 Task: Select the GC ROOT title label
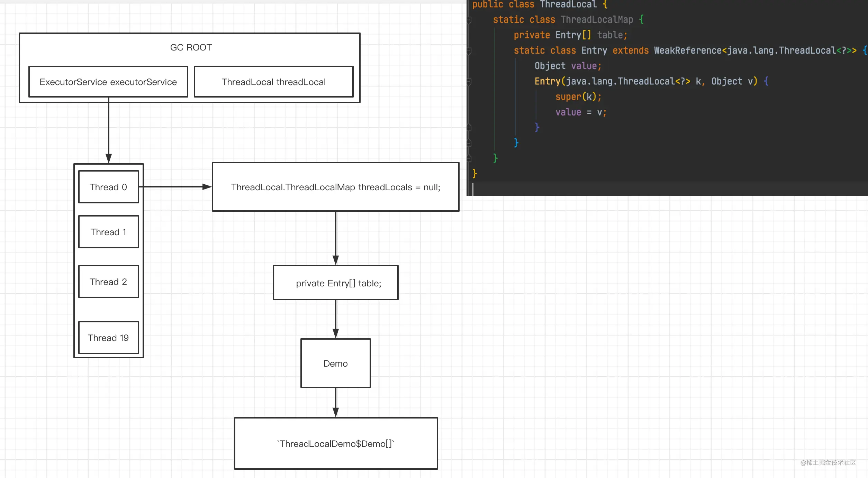(x=191, y=47)
